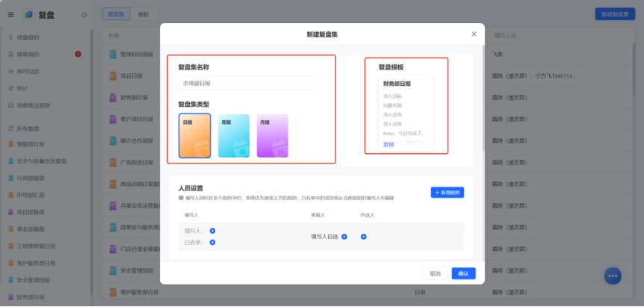
Task: Click plus icon next to 填写人自选
Action: [x=344, y=236]
